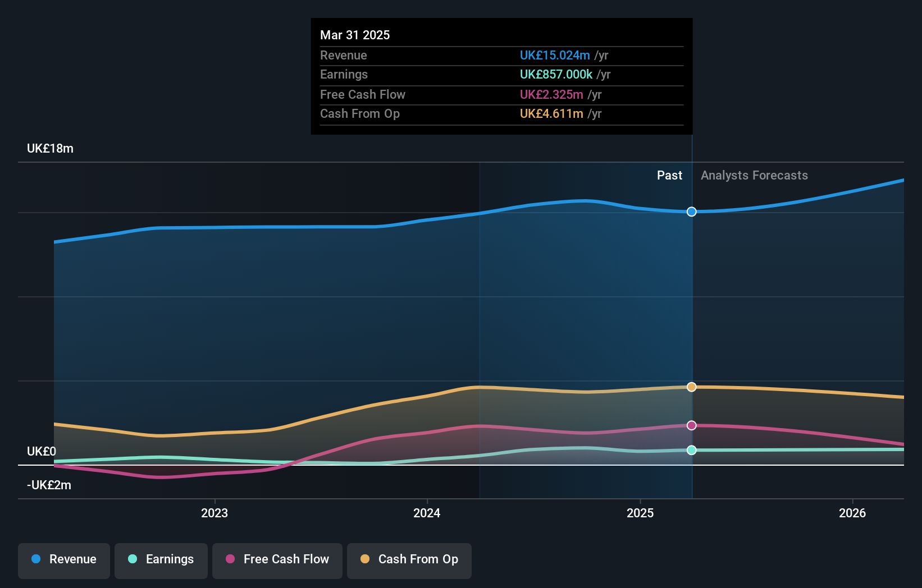Click the Mar 31 2025 tooltip date
Image resolution: width=922 pixels, height=588 pixels.
click(x=355, y=35)
